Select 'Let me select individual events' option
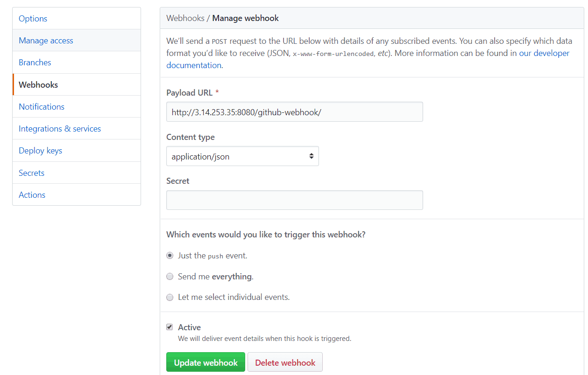 pos(170,297)
